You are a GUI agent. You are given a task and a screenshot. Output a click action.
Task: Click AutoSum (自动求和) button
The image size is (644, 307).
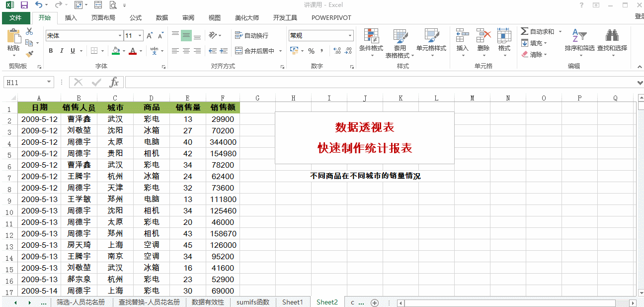point(537,32)
